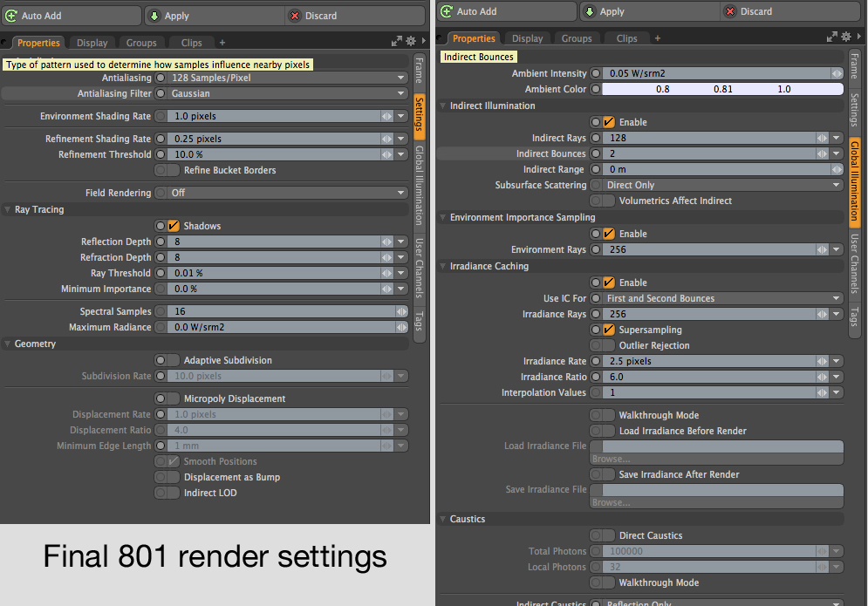
Task: Click the keyframe dot beside Indirect Rays
Action: (x=596, y=138)
